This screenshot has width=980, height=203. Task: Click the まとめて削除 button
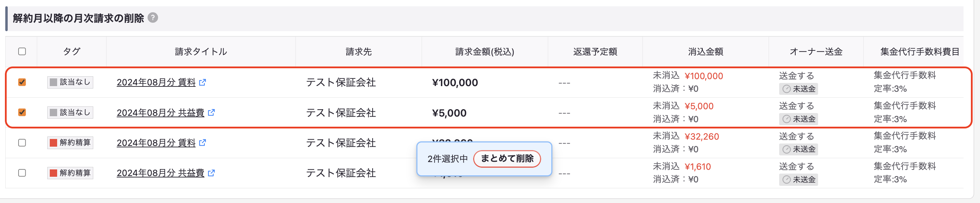coord(507,159)
